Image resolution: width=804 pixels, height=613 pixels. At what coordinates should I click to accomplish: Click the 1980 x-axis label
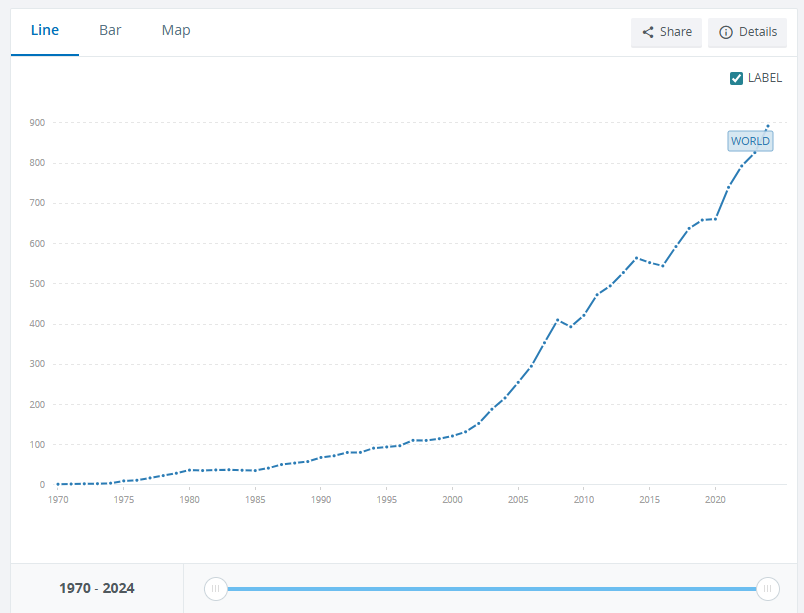point(189,500)
